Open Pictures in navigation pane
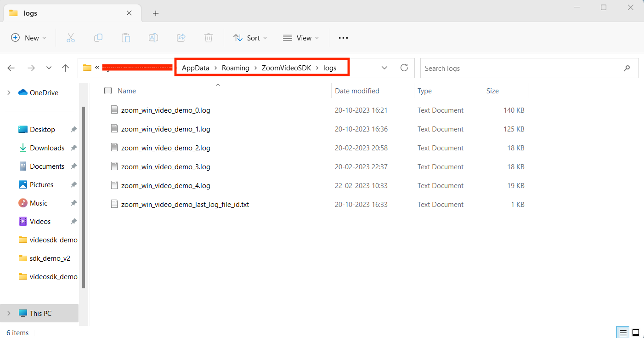644x338 pixels. tap(41, 185)
